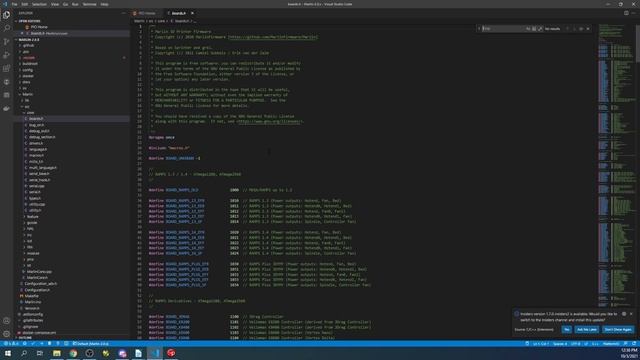Click the PlatformIO home icon in status bar
The height and width of the screenshot is (360, 640).
(x=24, y=344)
